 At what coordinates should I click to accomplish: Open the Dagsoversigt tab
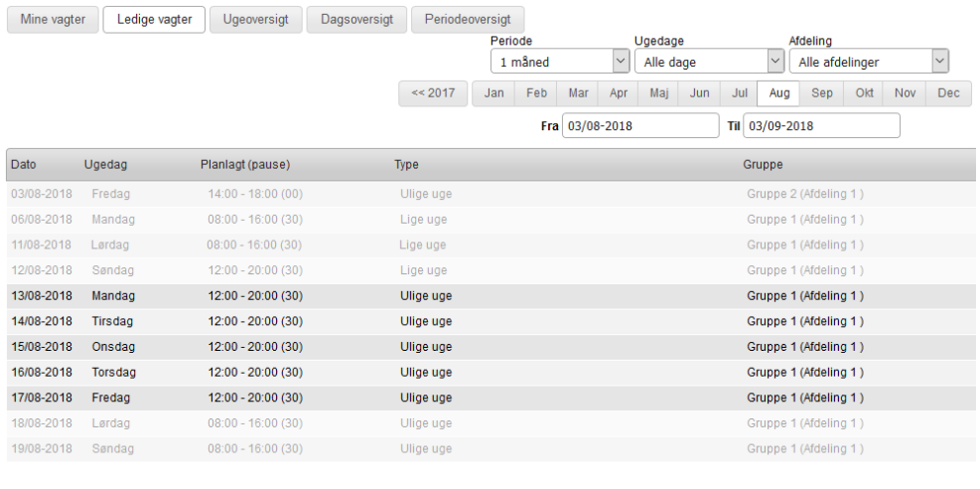tap(356, 20)
